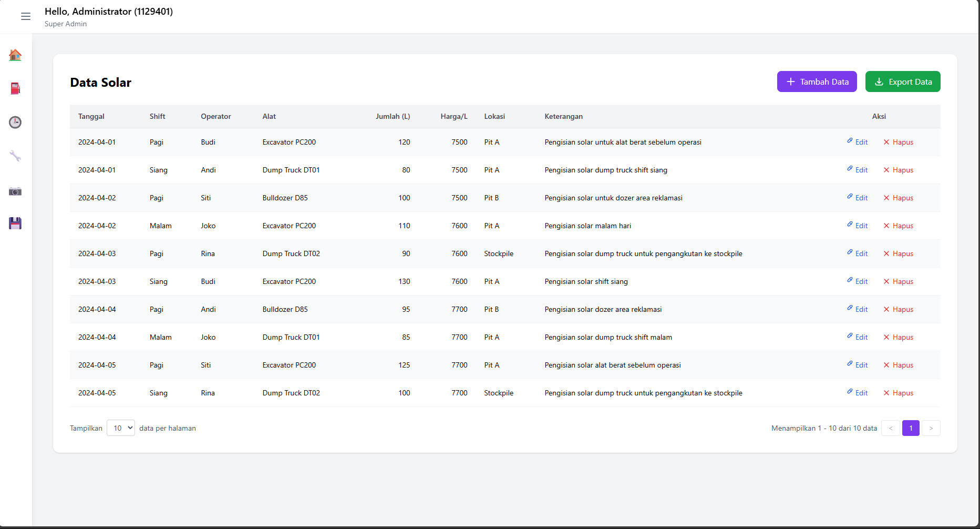
Task: Go to home via house icon
Action: coord(15,55)
